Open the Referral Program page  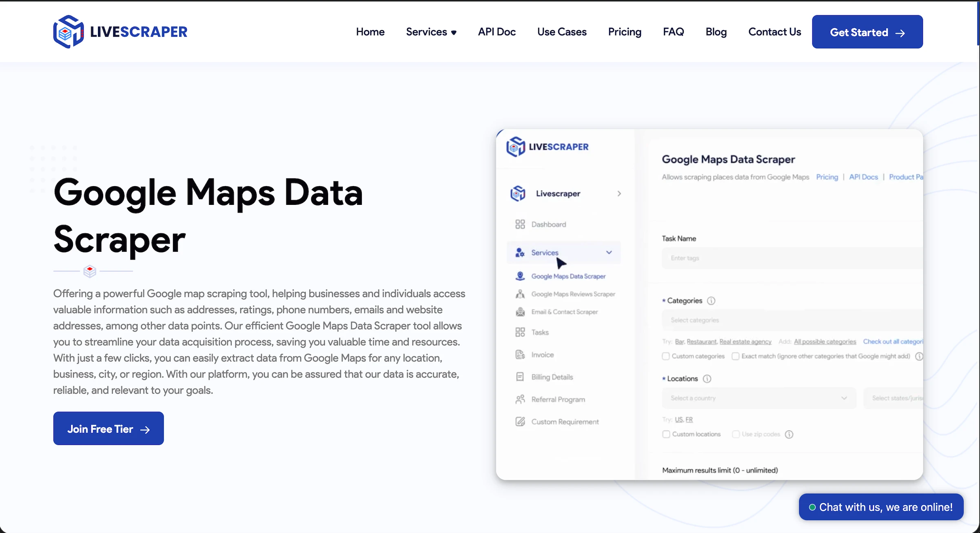557,399
